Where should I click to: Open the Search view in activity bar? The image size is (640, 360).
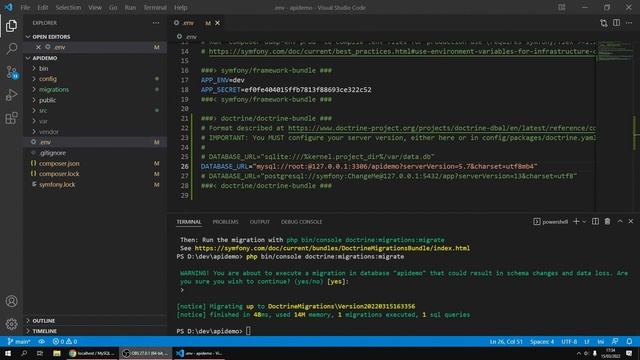tap(11, 49)
